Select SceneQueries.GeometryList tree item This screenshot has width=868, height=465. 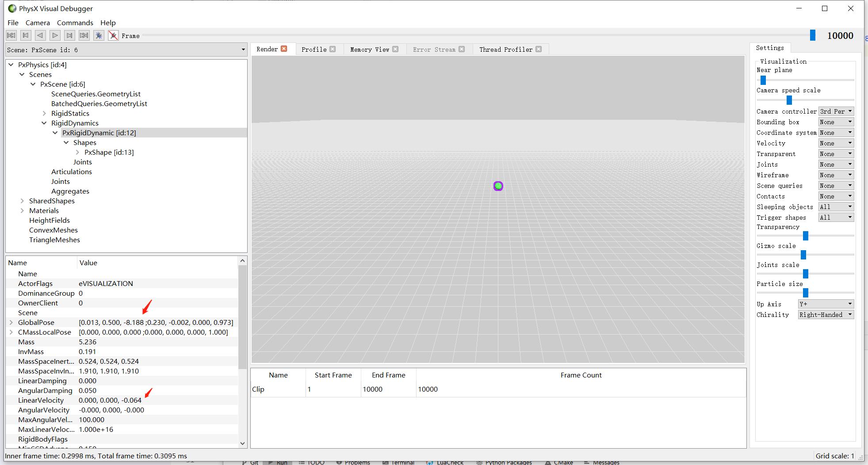pyautogui.click(x=96, y=94)
